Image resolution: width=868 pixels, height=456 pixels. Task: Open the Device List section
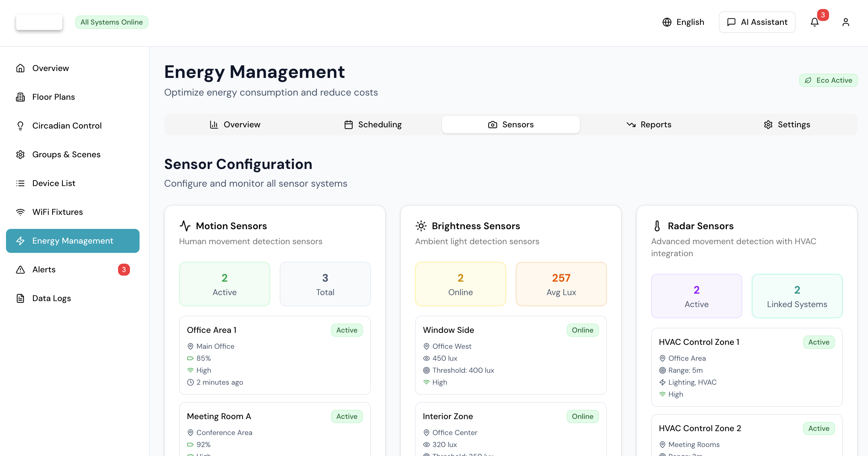54,183
